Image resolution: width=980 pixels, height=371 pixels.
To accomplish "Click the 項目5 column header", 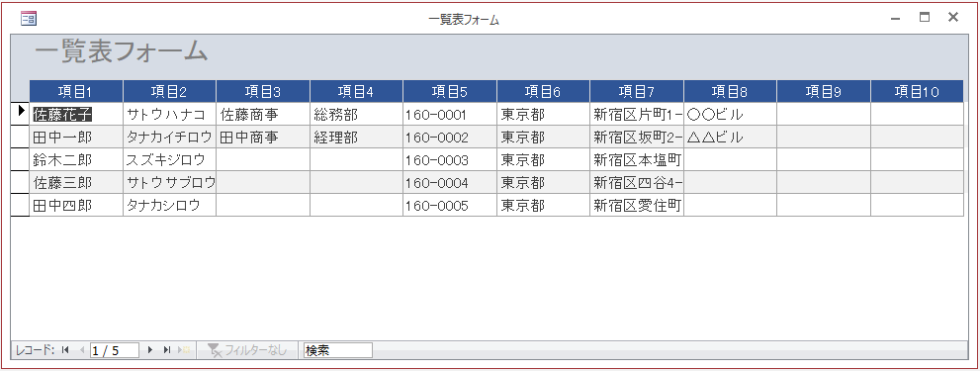I will (449, 91).
